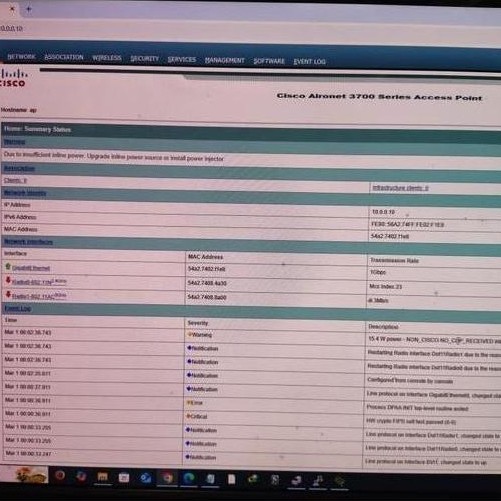Image resolution: width=501 pixels, height=501 pixels.
Task: Click the 15.4 W power event description
Action: (x=434, y=340)
